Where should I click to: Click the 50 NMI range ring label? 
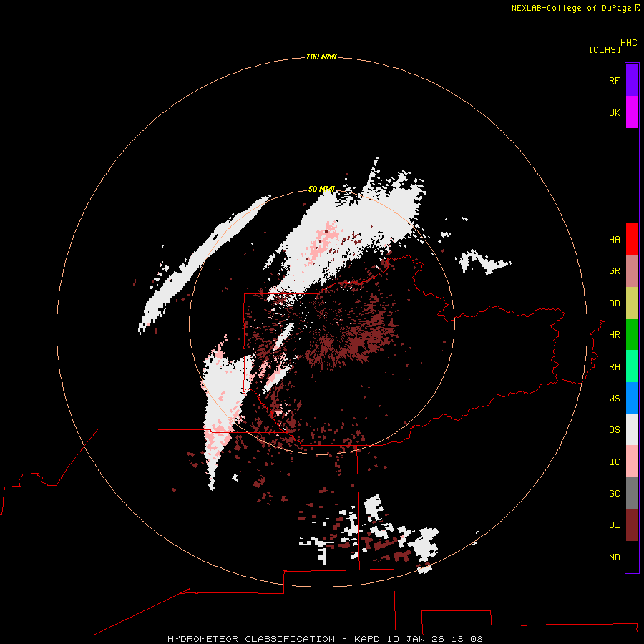tap(321, 189)
